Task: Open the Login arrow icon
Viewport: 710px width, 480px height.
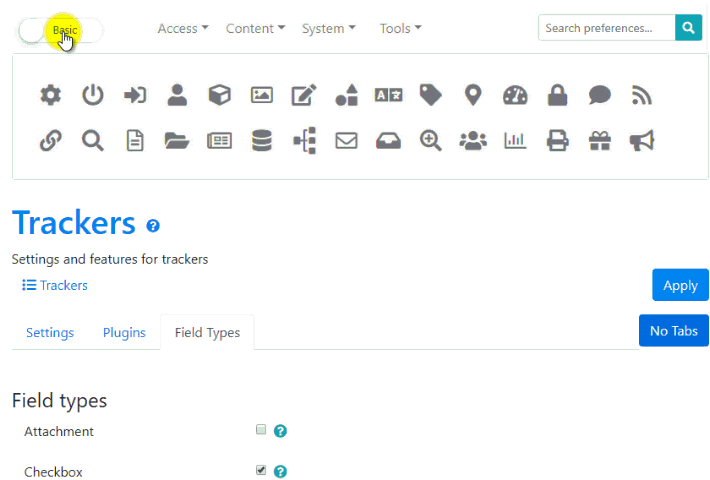Action: pyautogui.click(x=135, y=95)
